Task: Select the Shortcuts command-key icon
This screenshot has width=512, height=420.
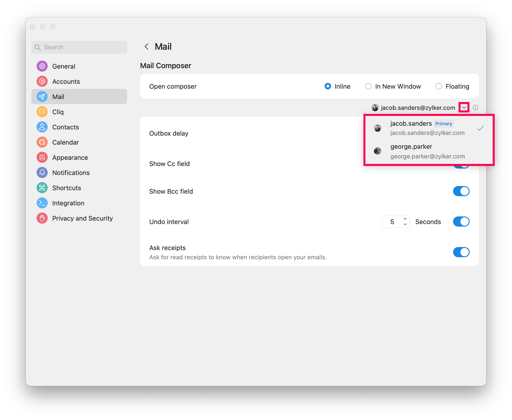Action: pyautogui.click(x=42, y=188)
